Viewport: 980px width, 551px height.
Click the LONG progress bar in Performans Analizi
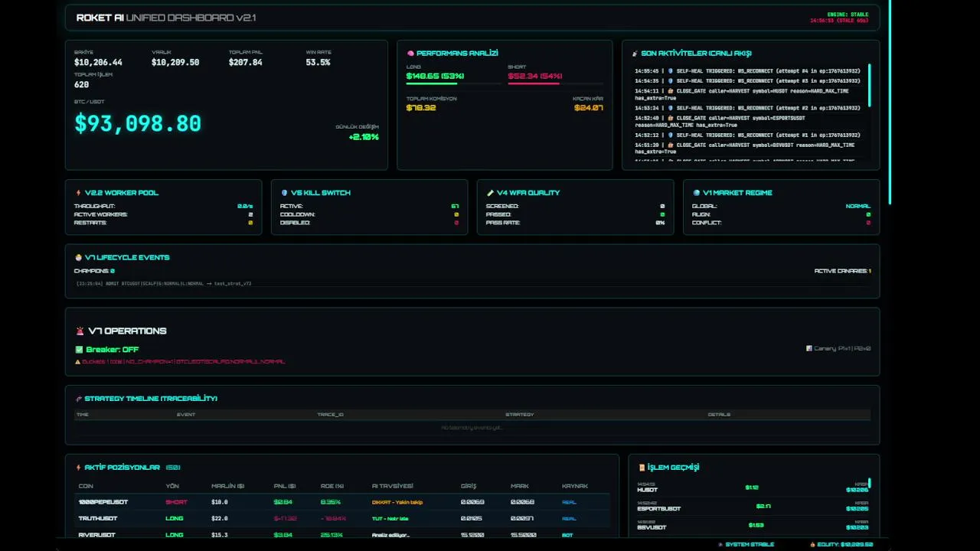click(454, 83)
